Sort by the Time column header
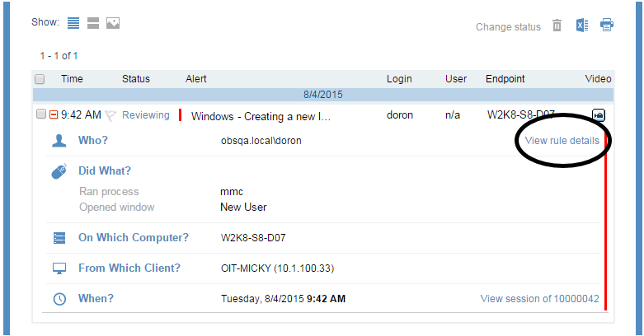This screenshot has height=336, width=644. tap(72, 79)
